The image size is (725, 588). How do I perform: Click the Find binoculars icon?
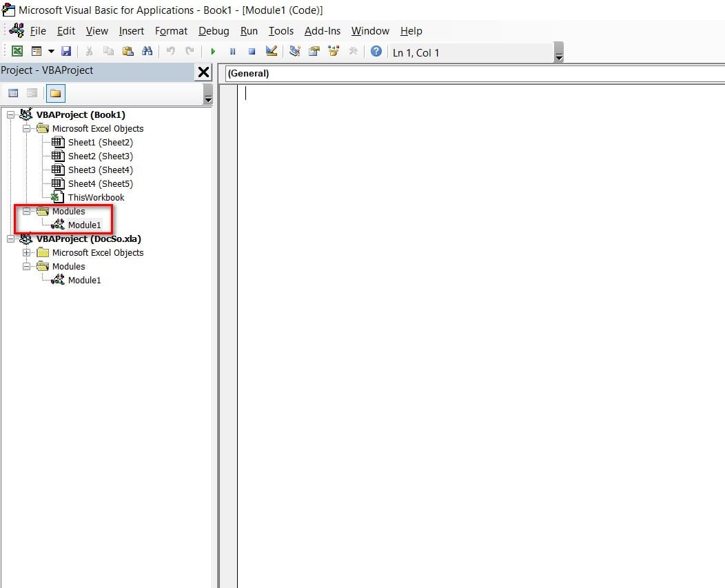147,52
